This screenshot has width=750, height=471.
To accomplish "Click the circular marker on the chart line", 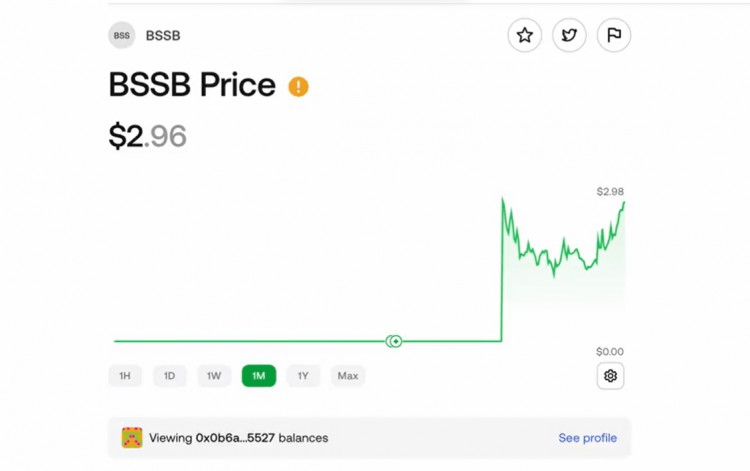I will [394, 341].
